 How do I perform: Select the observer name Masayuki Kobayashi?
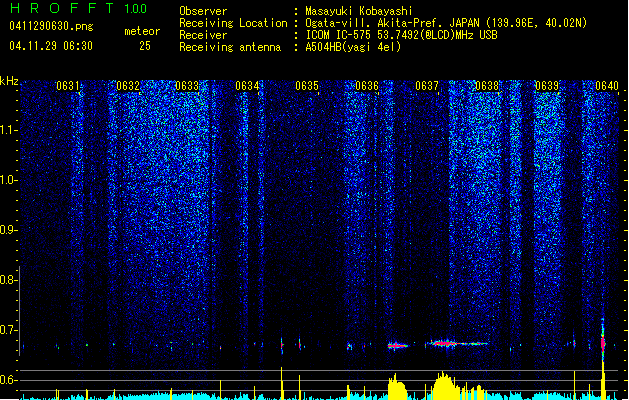coord(359,11)
